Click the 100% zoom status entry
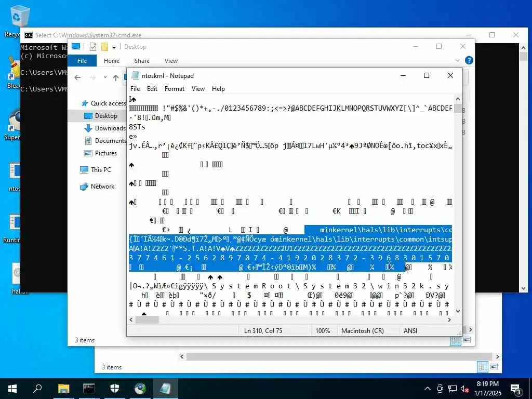 pyautogui.click(x=322, y=330)
